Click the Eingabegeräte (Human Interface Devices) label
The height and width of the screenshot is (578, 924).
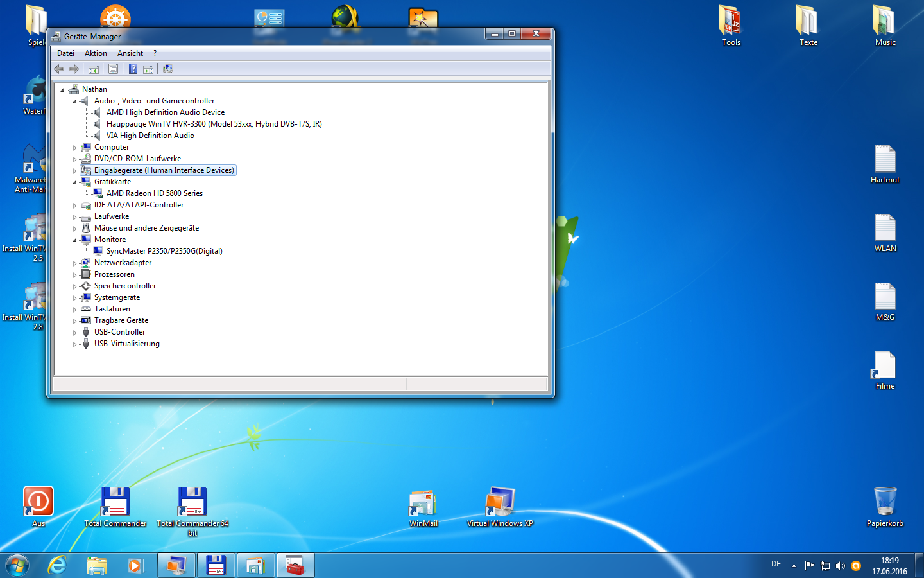click(x=164, y=170)
